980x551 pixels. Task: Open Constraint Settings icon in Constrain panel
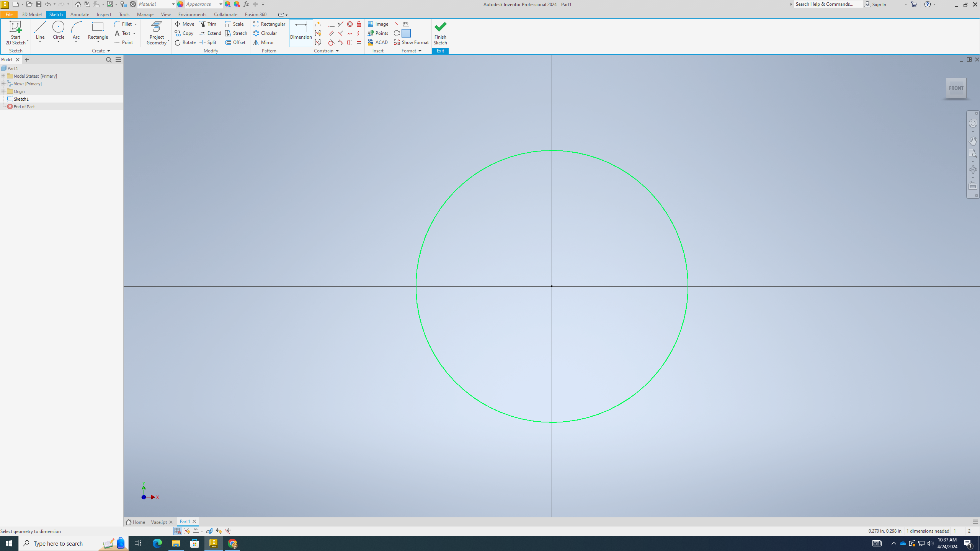pos(318,42)
